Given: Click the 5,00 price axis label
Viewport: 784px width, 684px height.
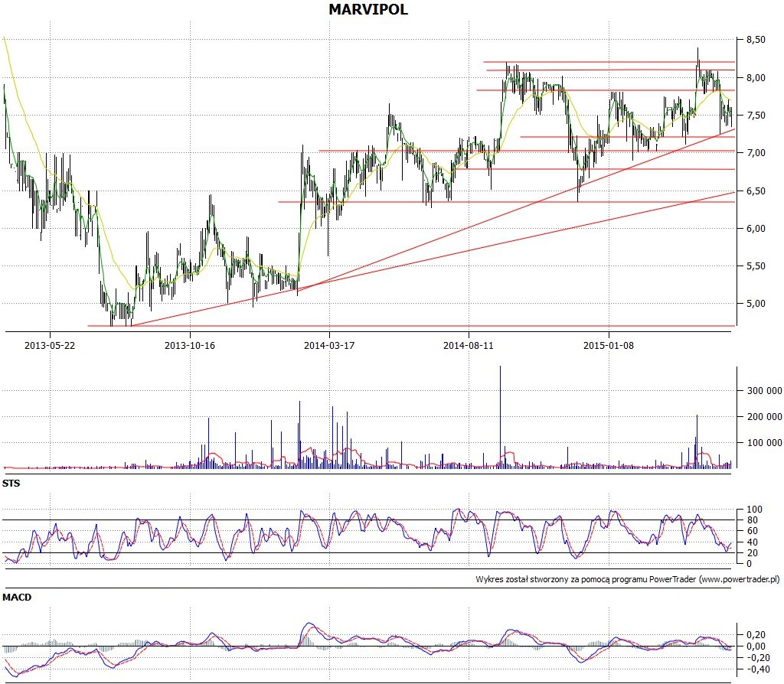Looking at the screenshot, I should [x=756, y=304].
